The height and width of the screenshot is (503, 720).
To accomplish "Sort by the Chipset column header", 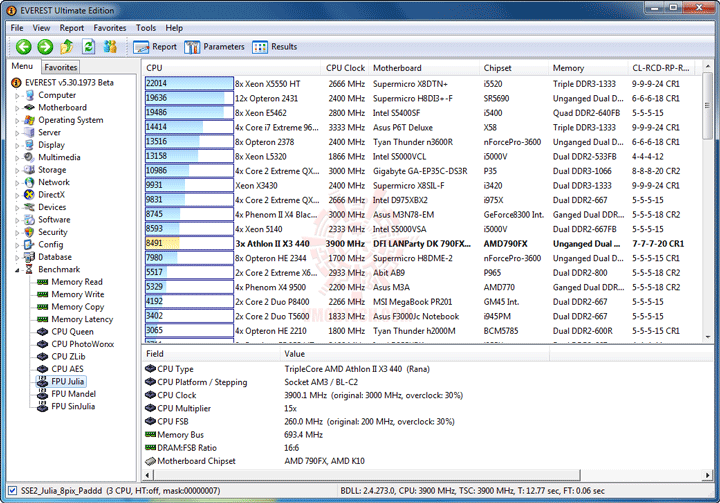I will 514,68.
